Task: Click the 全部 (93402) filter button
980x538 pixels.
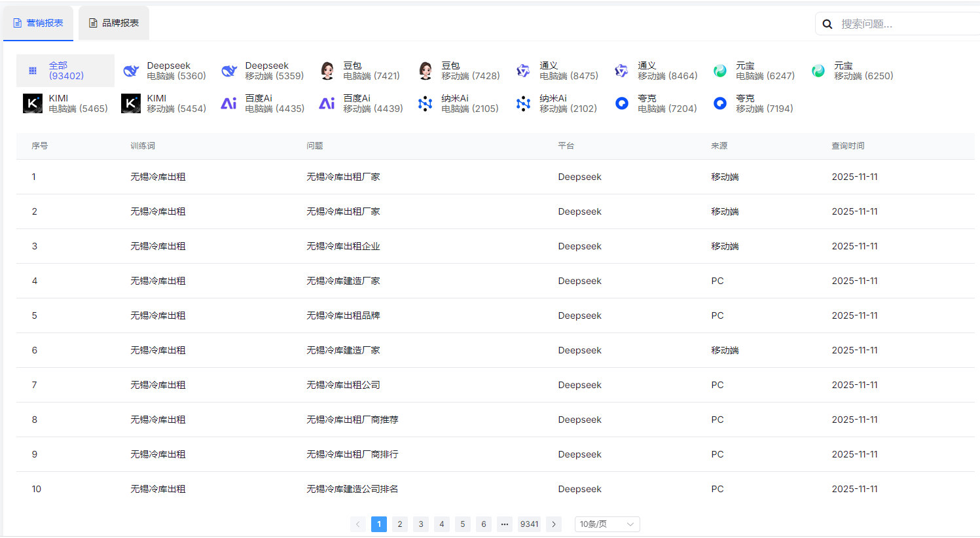Action: pos(65,70)
